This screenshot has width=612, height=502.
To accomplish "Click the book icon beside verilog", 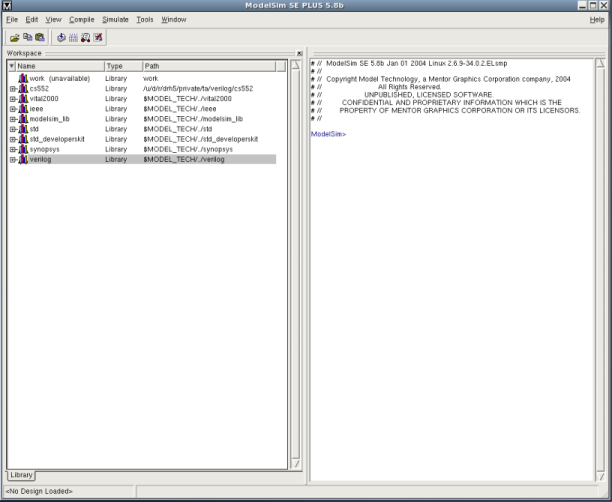I will point(23,159).
